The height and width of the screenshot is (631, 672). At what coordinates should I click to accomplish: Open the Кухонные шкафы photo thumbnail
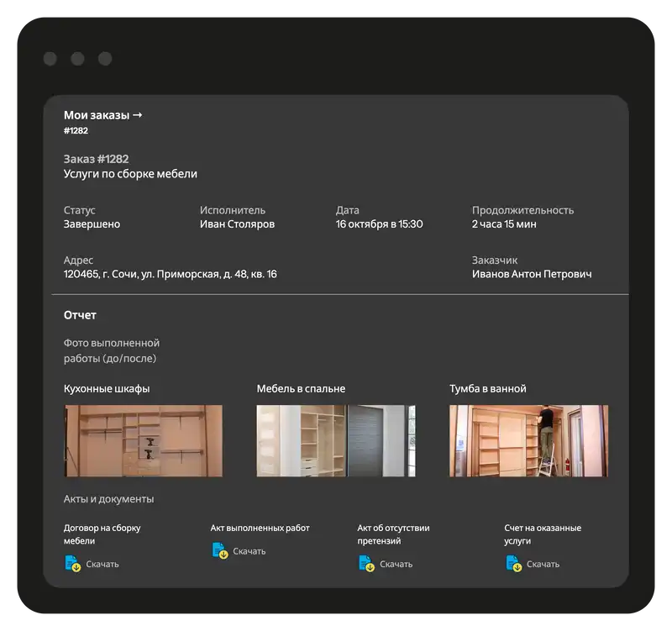pos(144,441)
